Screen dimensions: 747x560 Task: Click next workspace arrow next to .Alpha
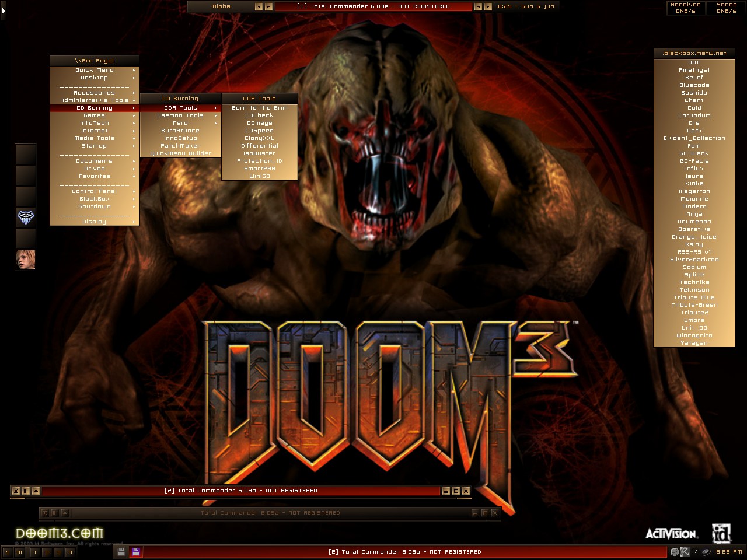tap(268, 6)
